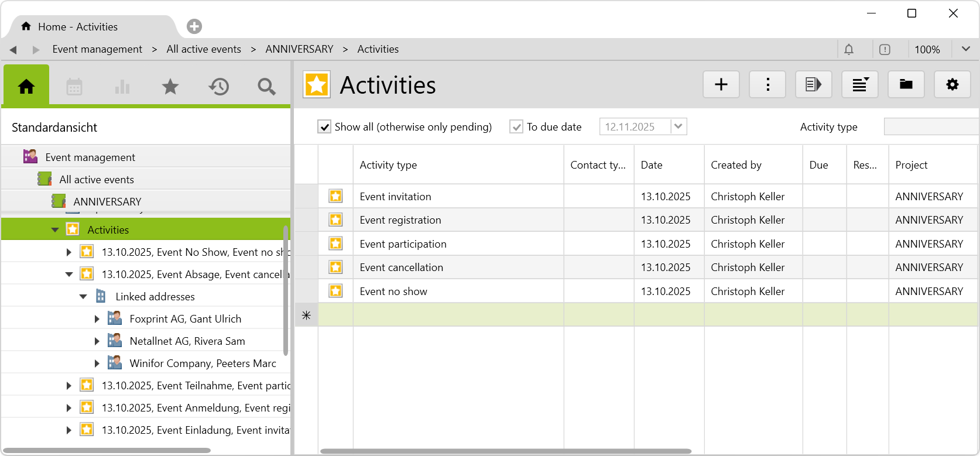980x456 pixels.
Task: Expand Foxprint AG, Gant Ulrich entry
Action: (x=97, y=319)
